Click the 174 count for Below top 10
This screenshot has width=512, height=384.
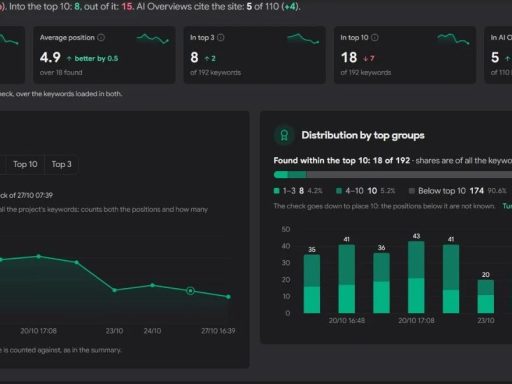tap(477, 191)
